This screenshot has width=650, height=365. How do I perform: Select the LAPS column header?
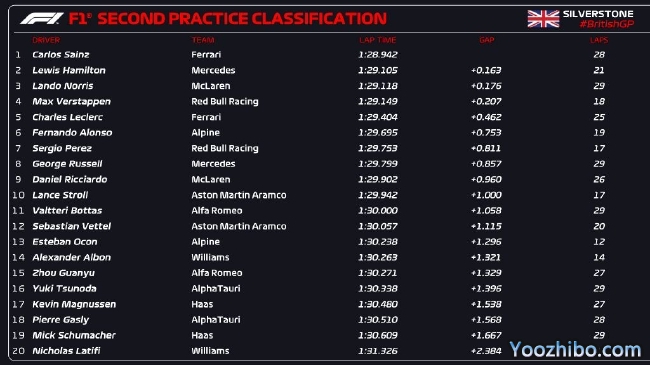[x=599, y=40]
